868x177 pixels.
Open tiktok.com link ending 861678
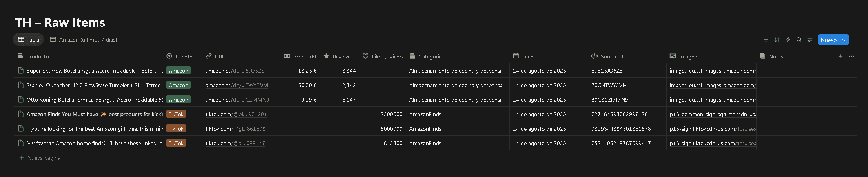click(235, 129)
